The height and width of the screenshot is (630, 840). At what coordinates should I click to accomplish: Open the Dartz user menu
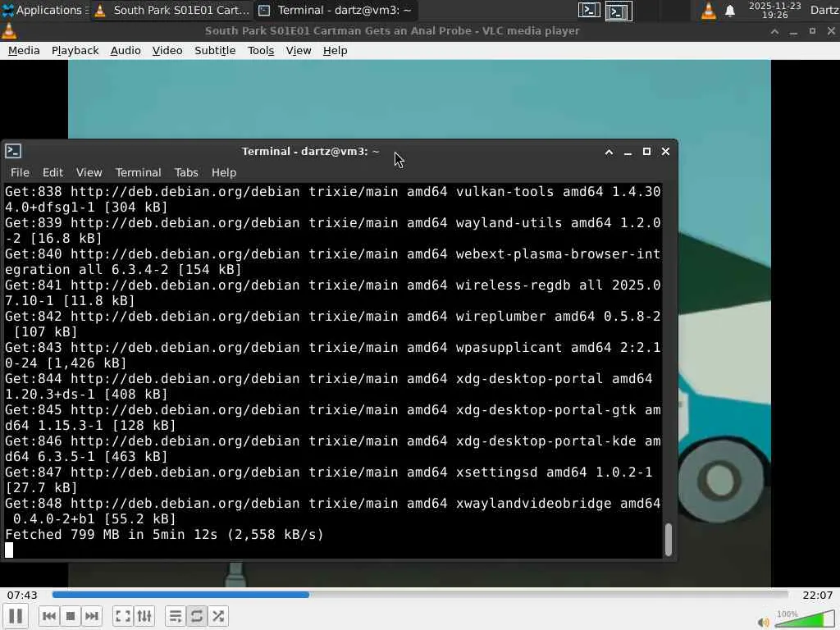coord(824,10)
